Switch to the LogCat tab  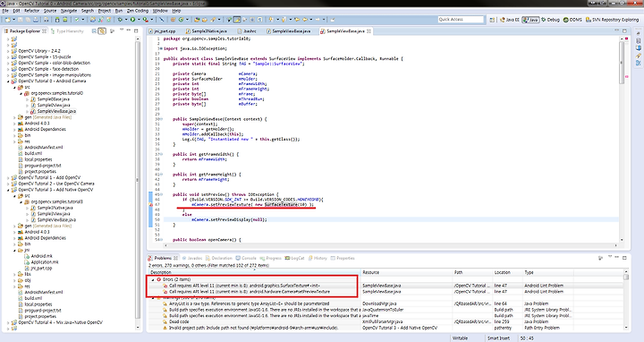tap(294, 258)
